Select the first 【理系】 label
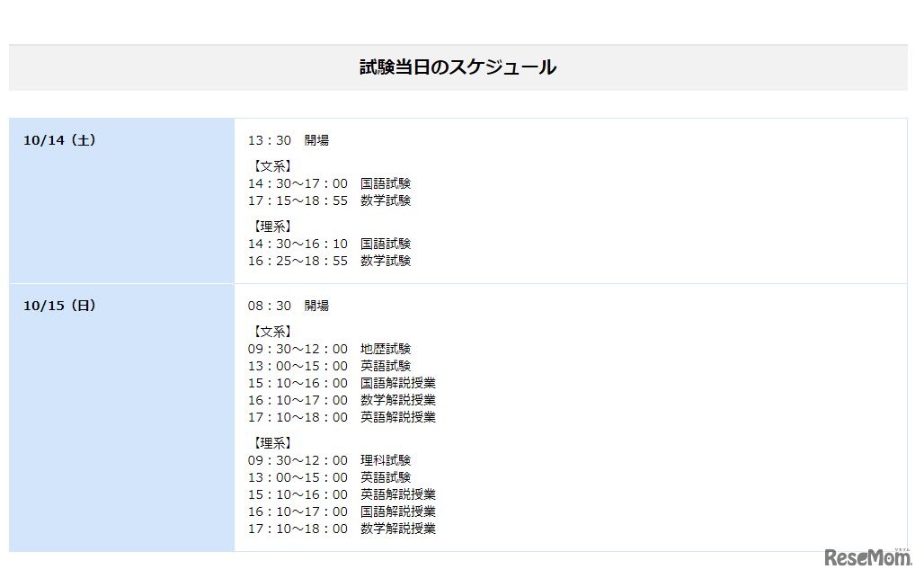Screen dimensions: 924x578 pyautogui.click(x=271, y=226)
